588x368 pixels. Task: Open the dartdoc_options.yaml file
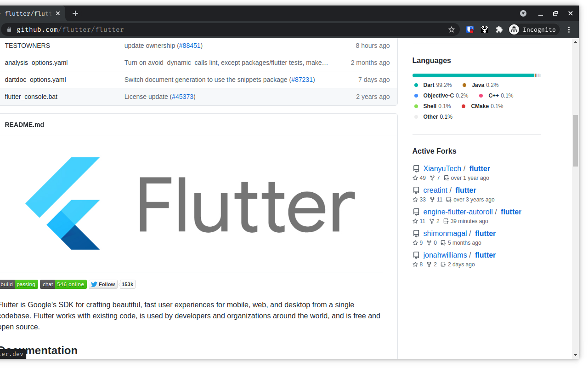(x=35, y=80)
